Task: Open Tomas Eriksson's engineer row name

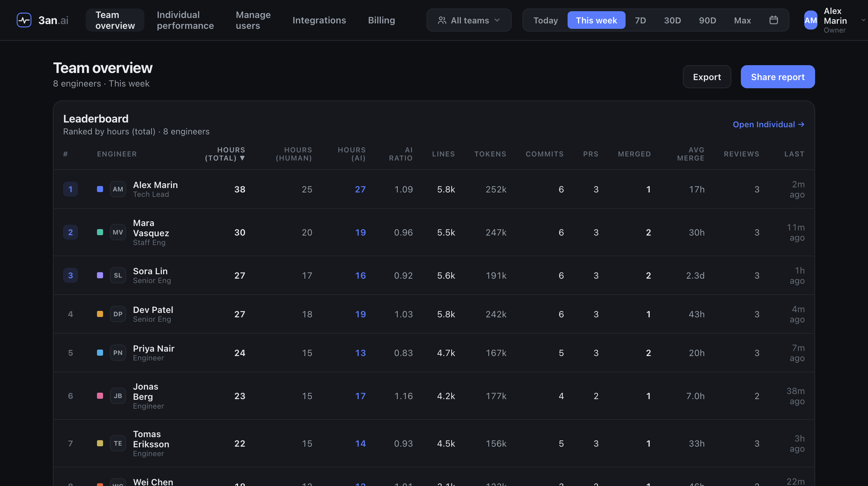Action: tap(151, 439)
